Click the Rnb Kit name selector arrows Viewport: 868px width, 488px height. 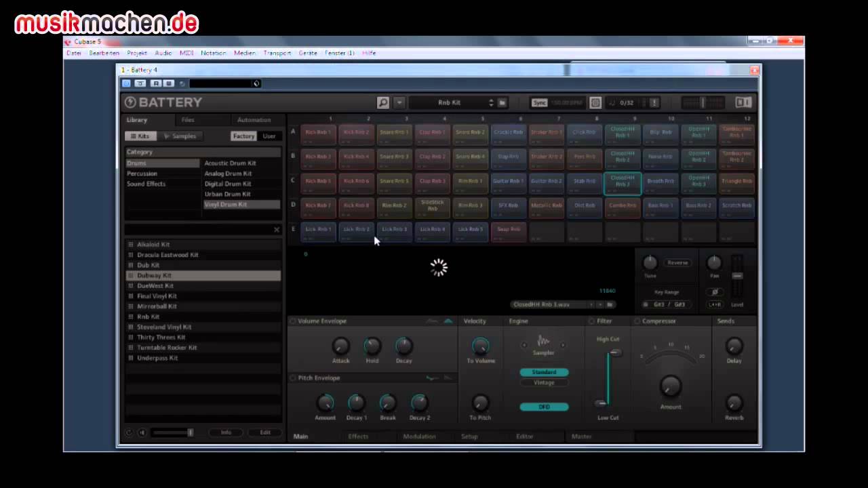(x=491, y=102)
